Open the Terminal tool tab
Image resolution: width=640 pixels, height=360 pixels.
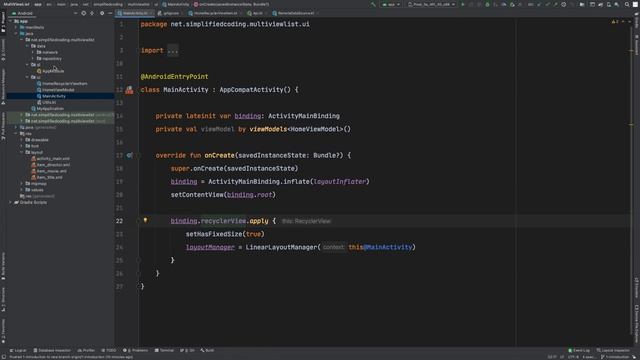(164, 350)
